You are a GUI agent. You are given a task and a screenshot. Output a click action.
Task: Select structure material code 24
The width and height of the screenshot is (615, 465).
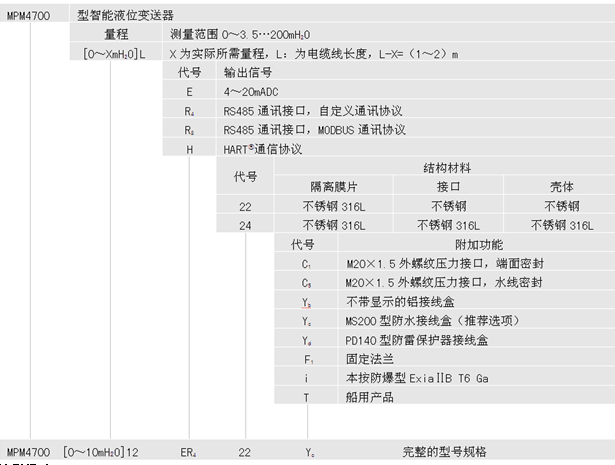pos(245,225)
